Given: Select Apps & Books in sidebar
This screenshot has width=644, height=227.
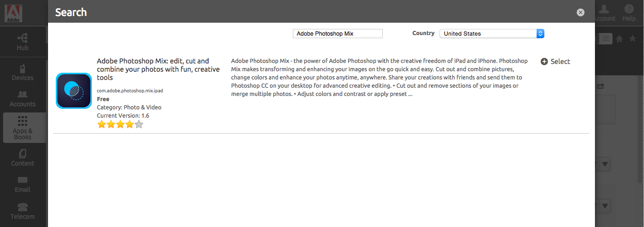Looking at the screenshot, I should tap(22, 127).
